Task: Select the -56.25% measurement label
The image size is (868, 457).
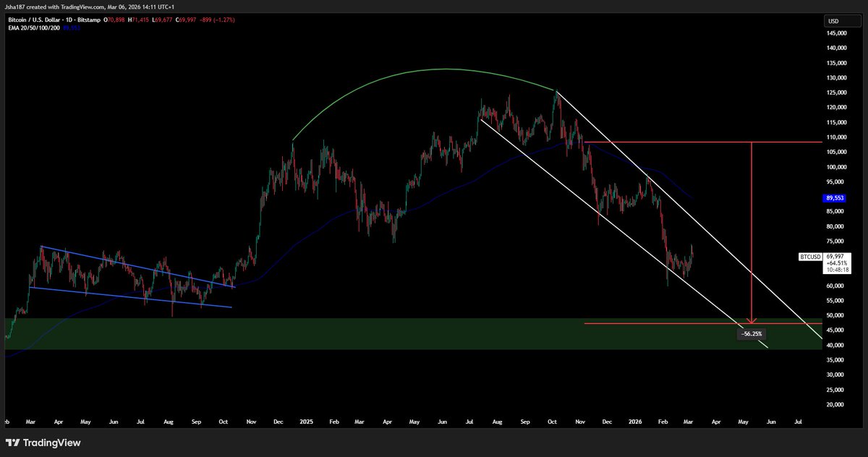Action: [x=752, y=334]
